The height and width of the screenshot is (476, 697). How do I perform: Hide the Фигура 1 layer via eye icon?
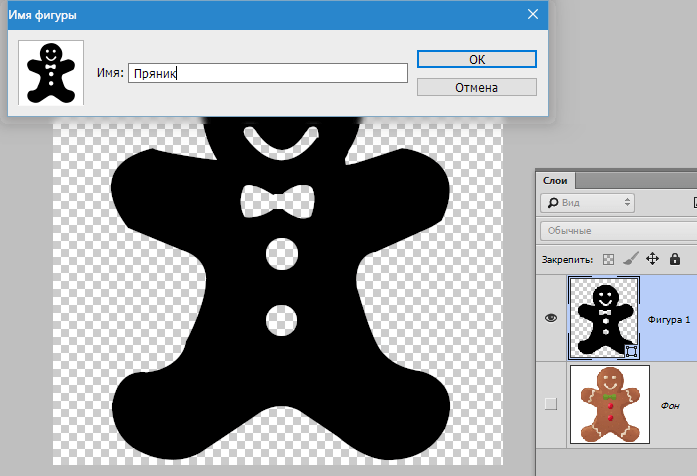550,318
